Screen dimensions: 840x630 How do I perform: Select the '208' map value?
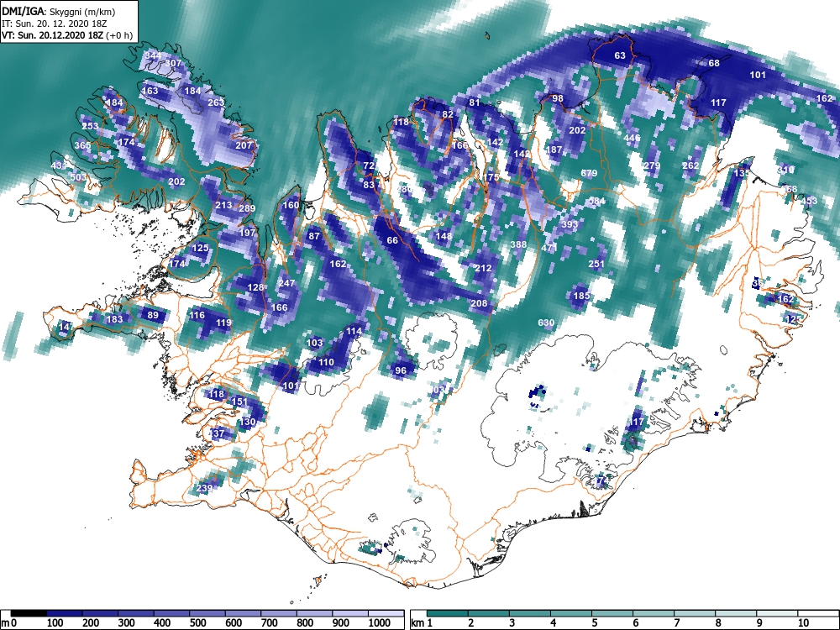[479, 303]
